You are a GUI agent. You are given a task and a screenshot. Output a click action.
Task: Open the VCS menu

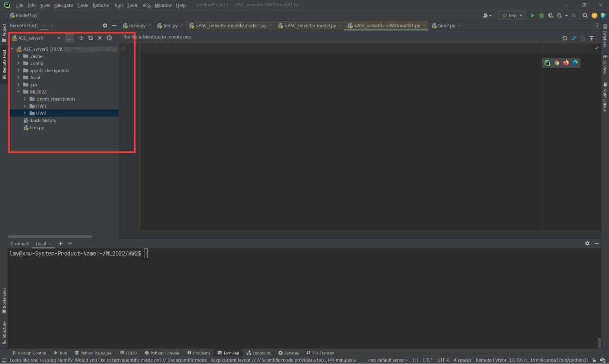coord(146,5)
